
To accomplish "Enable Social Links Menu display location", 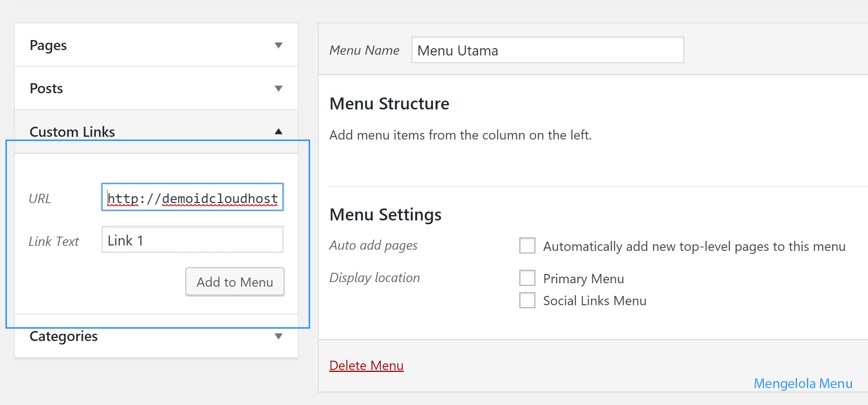I will 527,301.
